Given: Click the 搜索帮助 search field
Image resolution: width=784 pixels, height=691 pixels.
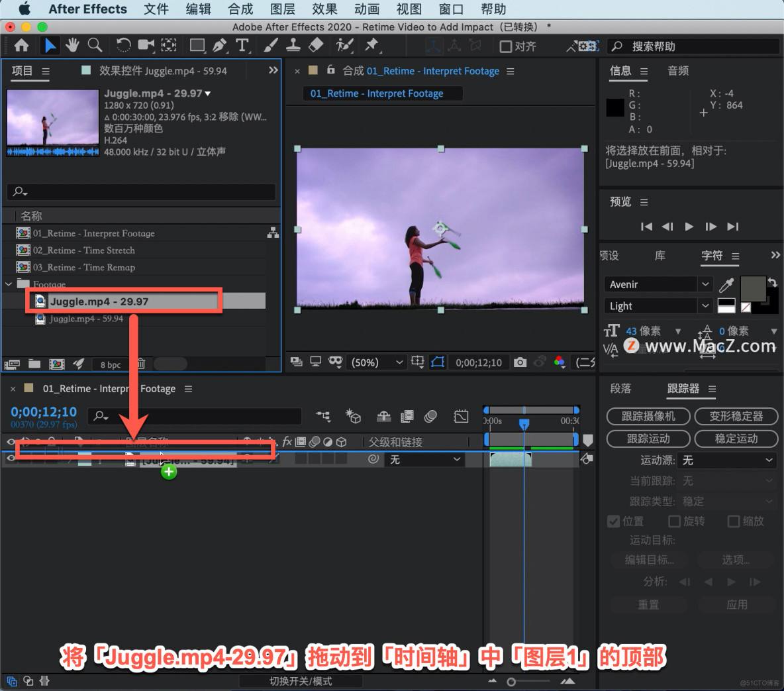Looking at the screenshot, I should (x=693, y=46).
